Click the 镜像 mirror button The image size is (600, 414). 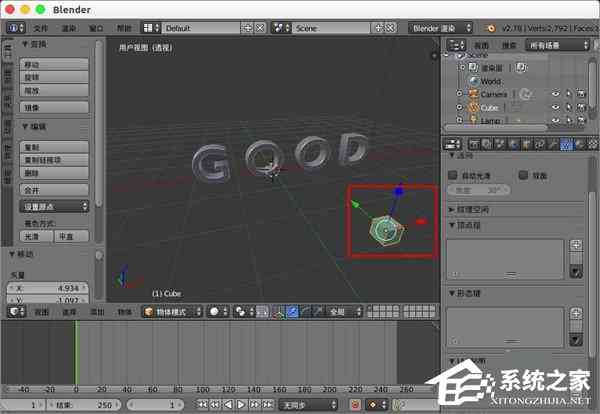tap(54, 108)
